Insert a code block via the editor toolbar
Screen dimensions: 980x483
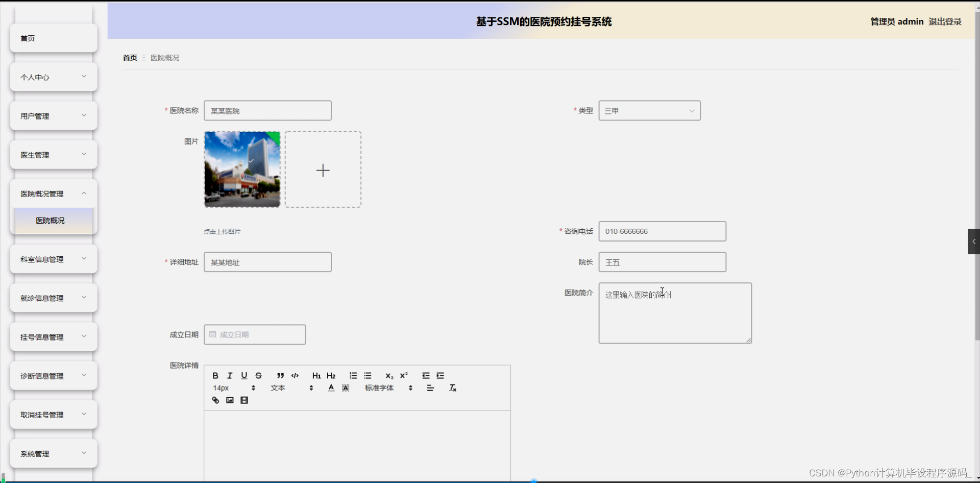point(295,375)
